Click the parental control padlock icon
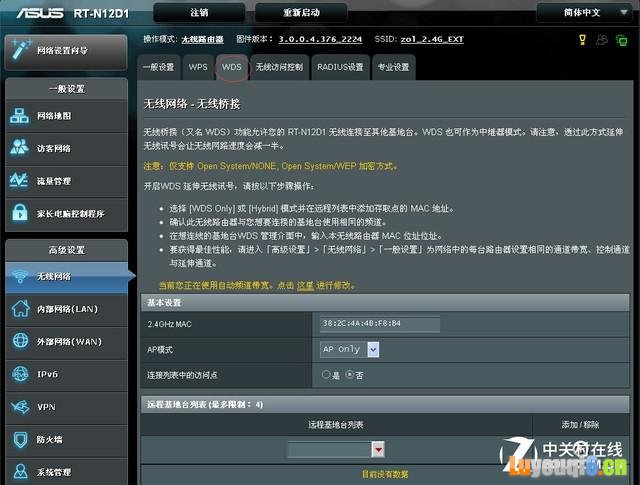640x485 pixels. pyautogui.click(x=19, y=212)
